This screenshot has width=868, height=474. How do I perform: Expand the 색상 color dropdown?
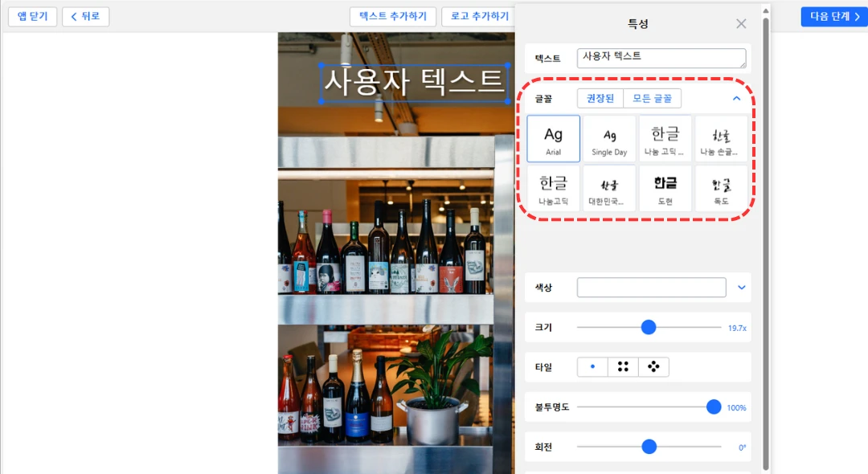click(x=742, y=288)
